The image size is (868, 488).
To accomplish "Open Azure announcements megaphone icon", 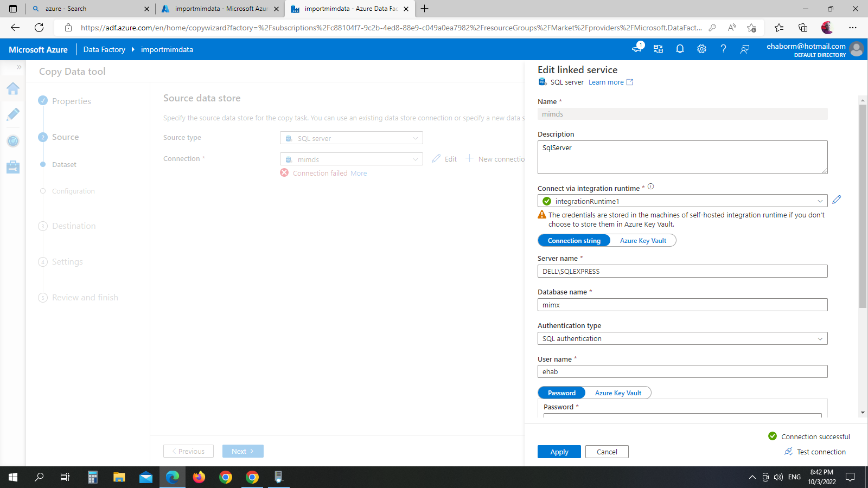I will (637, 49).
